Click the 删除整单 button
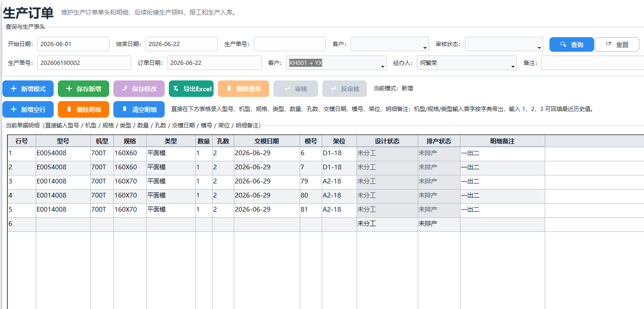This screenshot has height=309, width=644. click(x=243, y=88)
